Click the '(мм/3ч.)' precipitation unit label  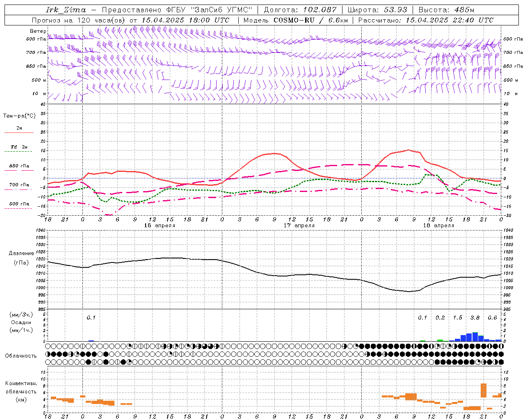point(21,315)
